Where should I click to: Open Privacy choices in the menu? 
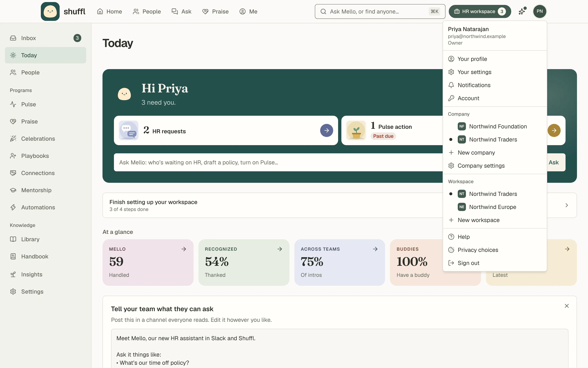pos(495,250)
